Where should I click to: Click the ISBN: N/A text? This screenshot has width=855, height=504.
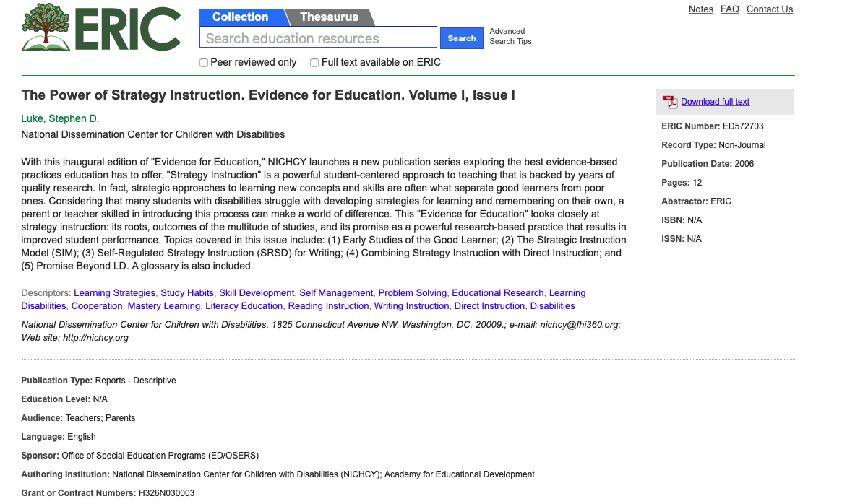(x=682, y=220)
